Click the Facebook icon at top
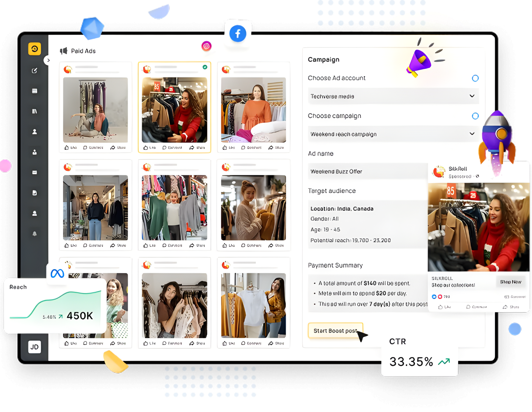This screenshot has height=412, width=532. click(238, 34)
